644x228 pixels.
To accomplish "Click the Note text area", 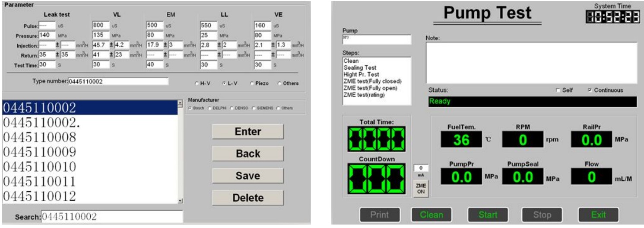I will 531,63.
